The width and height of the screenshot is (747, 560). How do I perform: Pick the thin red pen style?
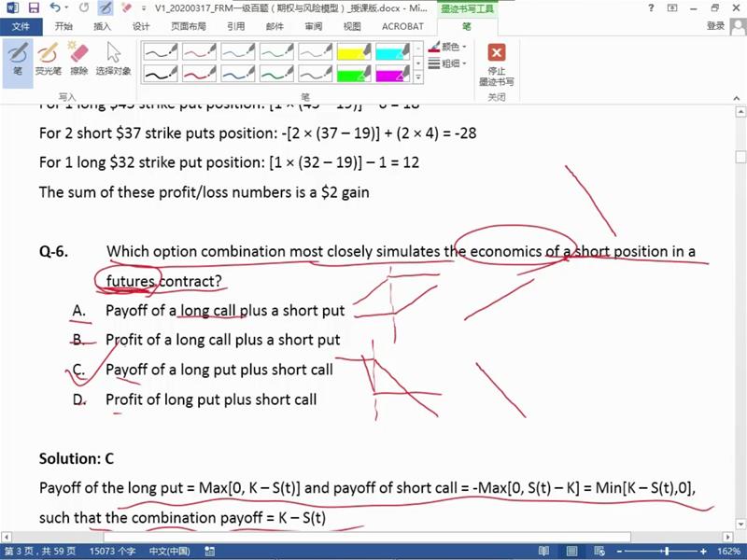pos(199,51)
